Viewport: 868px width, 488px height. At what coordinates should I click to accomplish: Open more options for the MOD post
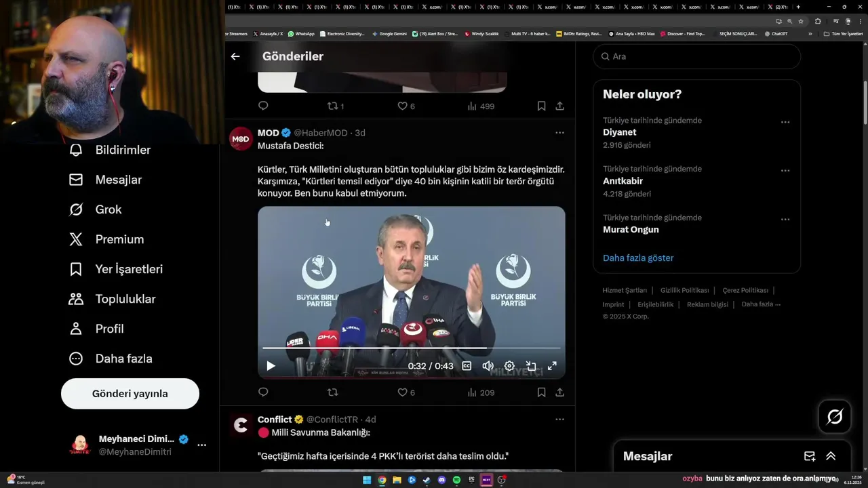559,133
